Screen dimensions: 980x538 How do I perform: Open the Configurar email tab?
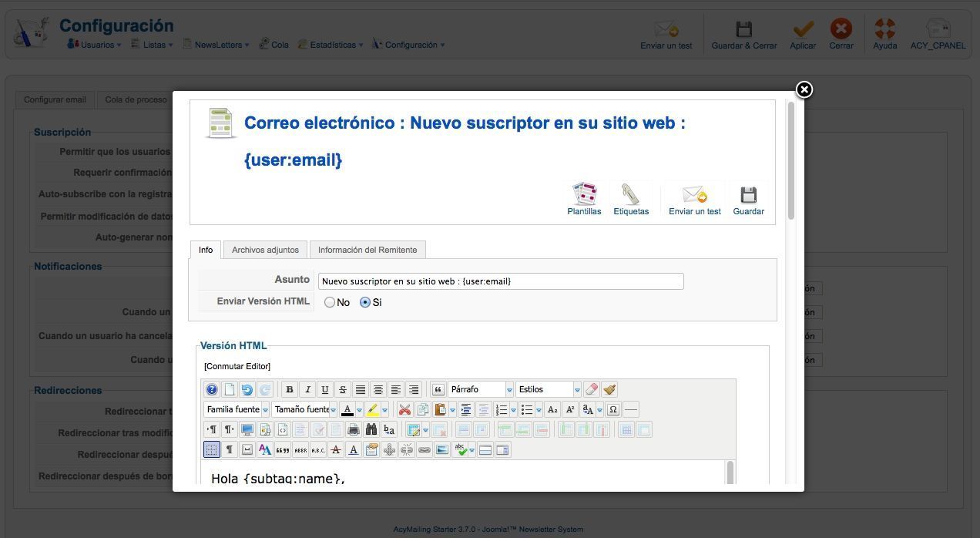pos(55,99)
